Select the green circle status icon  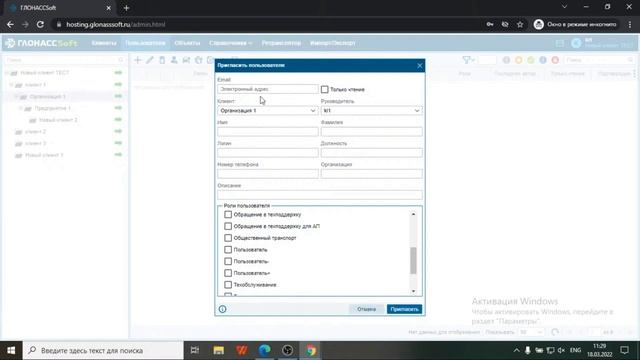[531, 60]
